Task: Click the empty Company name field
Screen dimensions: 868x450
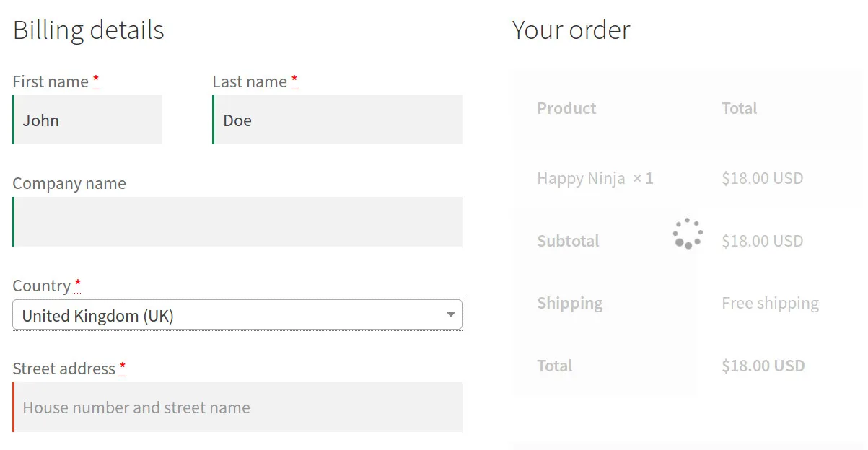Action: [237, 221]
